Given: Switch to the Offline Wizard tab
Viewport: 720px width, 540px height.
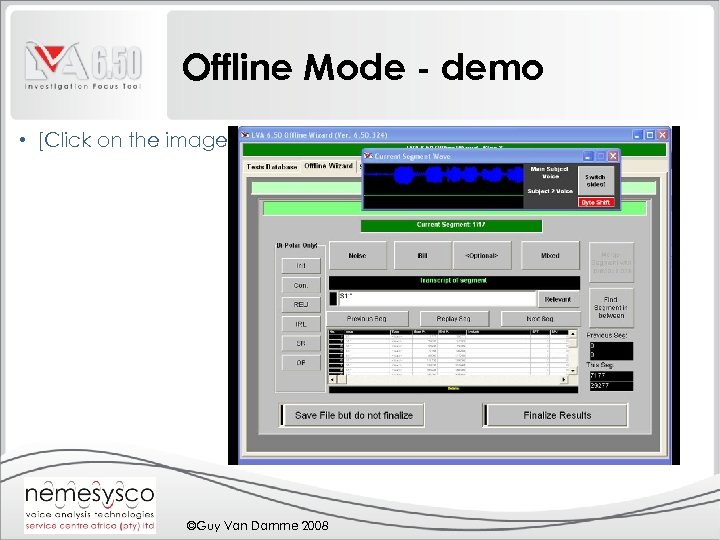Looking at the screenshot, I should pos(328,166).
